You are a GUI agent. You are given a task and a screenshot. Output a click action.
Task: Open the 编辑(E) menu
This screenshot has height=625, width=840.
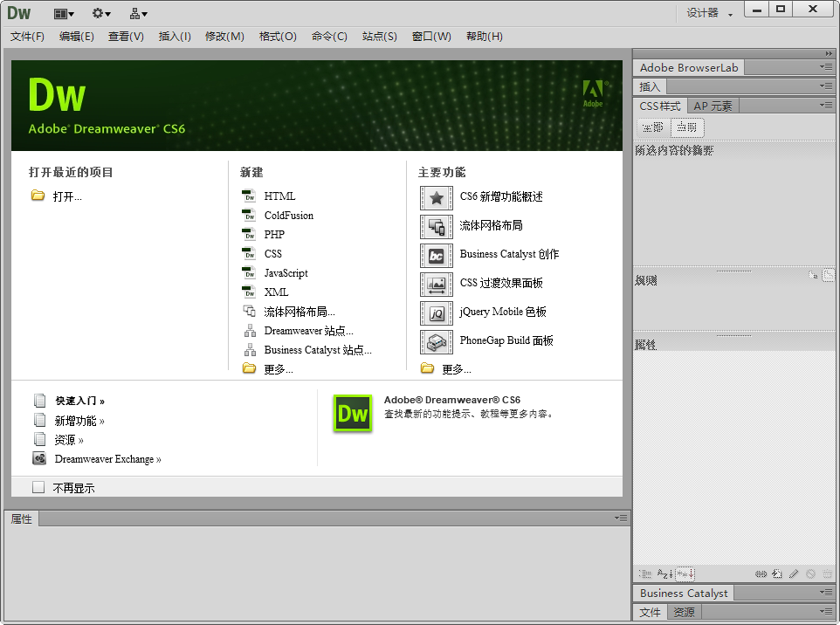click(x=77, y=37)
